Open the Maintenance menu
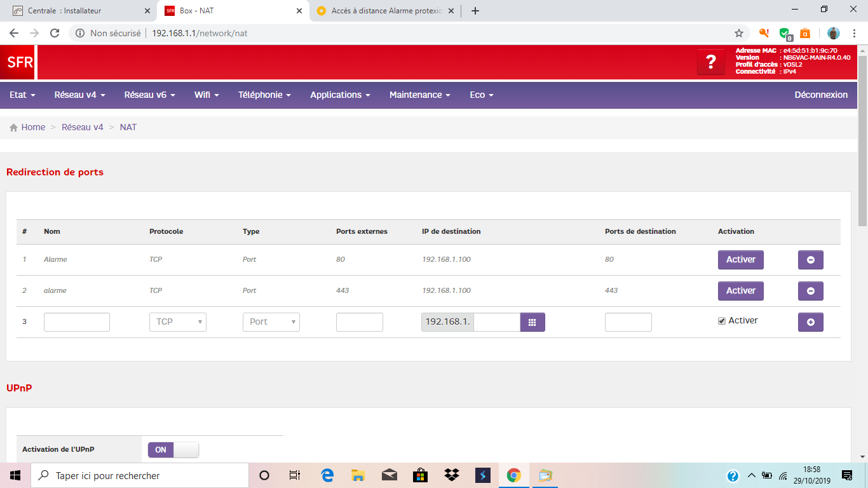Screen dimensions: 868x488 click(419, 95)
